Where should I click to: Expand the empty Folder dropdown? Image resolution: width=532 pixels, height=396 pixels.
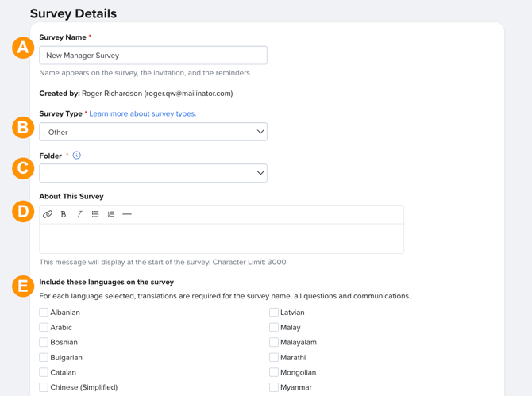coord(153,173)
